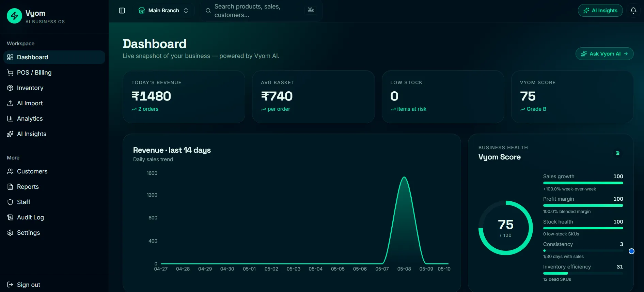The height and width of the screenshot is (292, 644).
Task: Click the sparkle icon in top AI Insights
Action: pyautogui.click(x=586, y=11)
